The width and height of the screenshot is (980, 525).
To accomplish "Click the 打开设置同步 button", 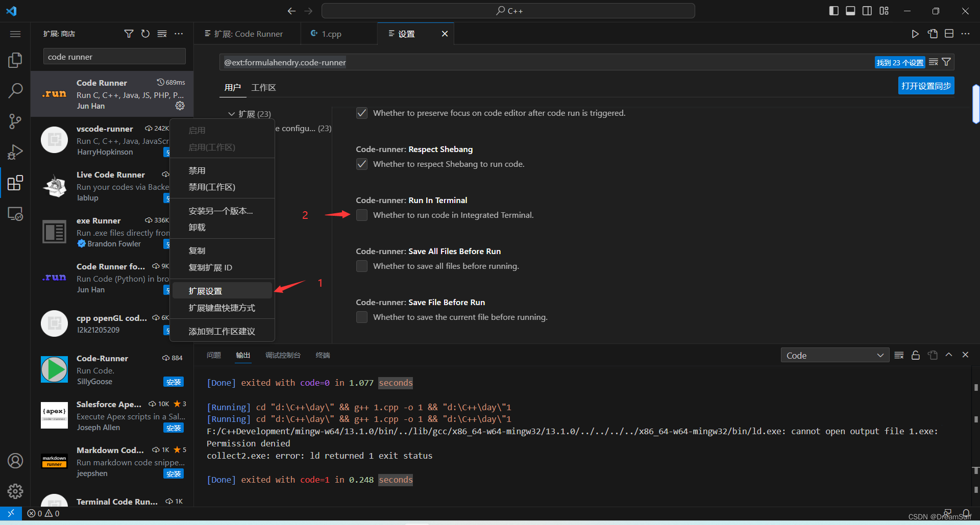I will 926,86.
